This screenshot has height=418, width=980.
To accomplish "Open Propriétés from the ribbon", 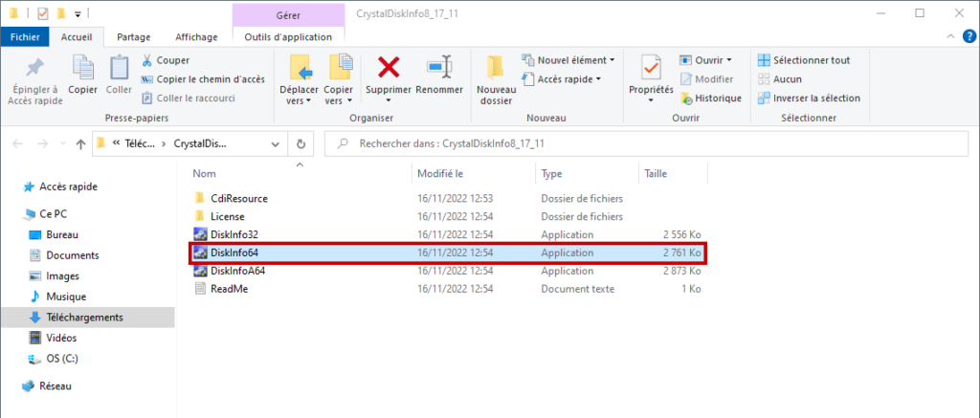I will (x=651, y=80).
